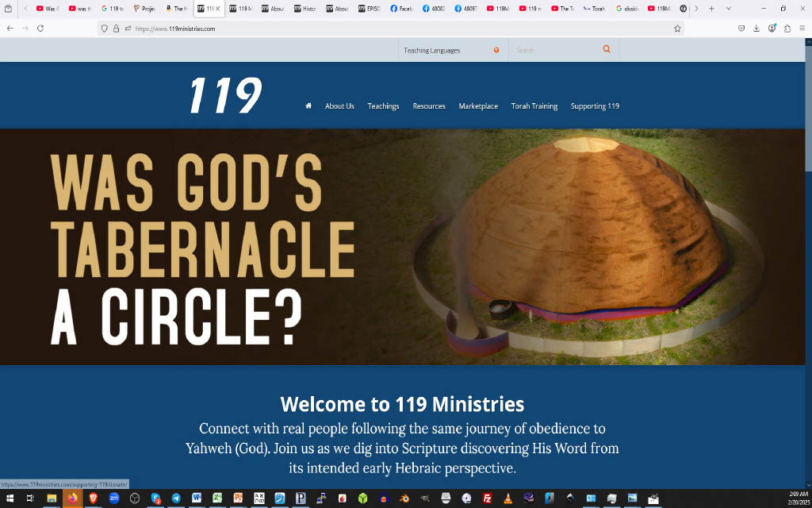
Task: Switch to the Facebook browser tab
Action: coord(403,8)
